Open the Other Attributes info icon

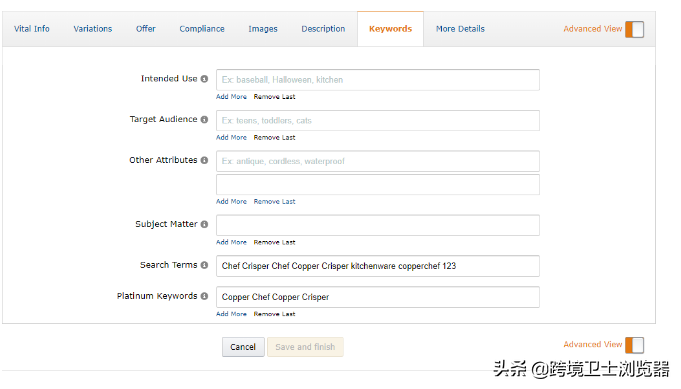click(204, 160)
